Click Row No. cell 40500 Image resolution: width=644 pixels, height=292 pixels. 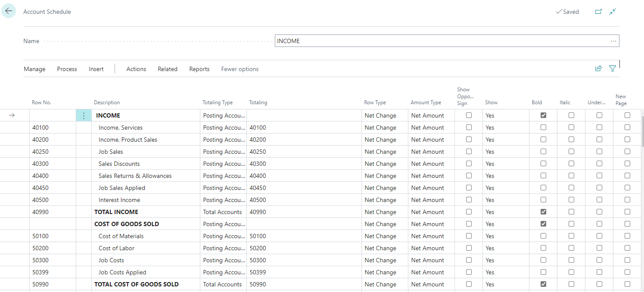(53, 200)
